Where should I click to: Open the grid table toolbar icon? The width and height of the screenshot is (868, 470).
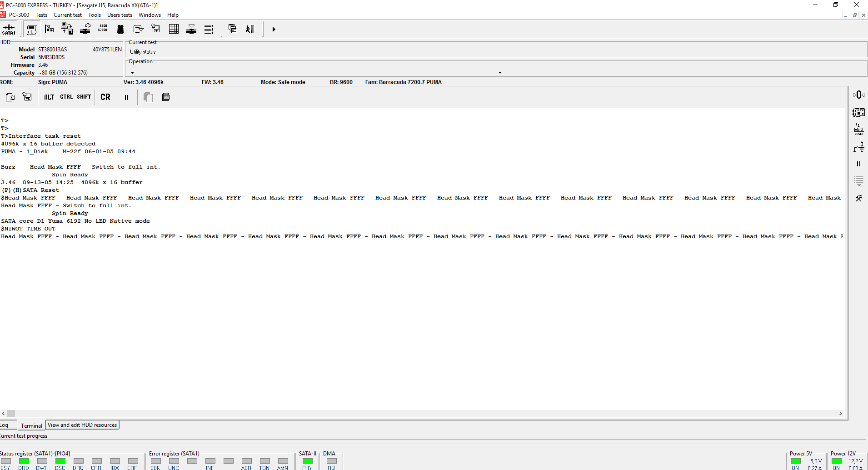point(174,29)
